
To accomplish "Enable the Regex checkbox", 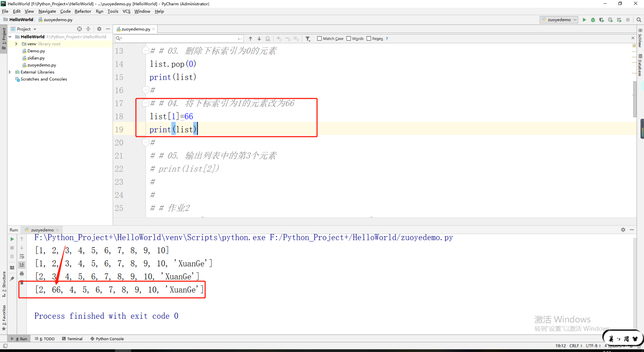I will click(369, 38).
